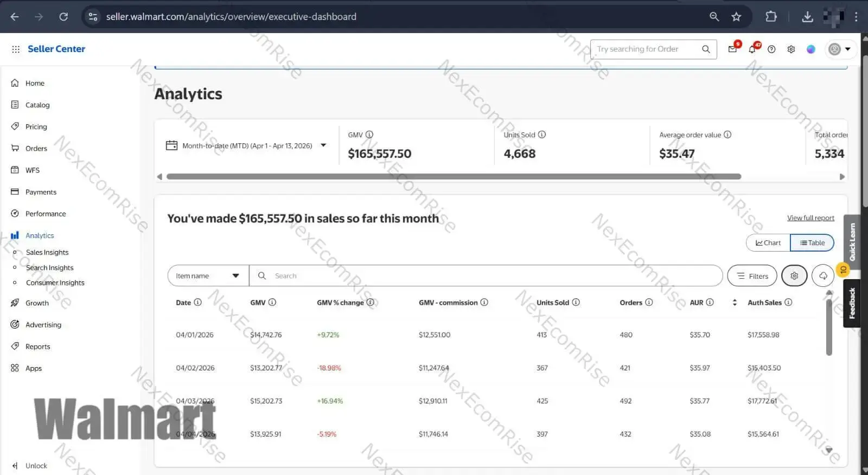Image resolution: width=868 pixels, height=475 pixels.
Task: Open Sales Insights submenu item
Action: pos(47,252)
